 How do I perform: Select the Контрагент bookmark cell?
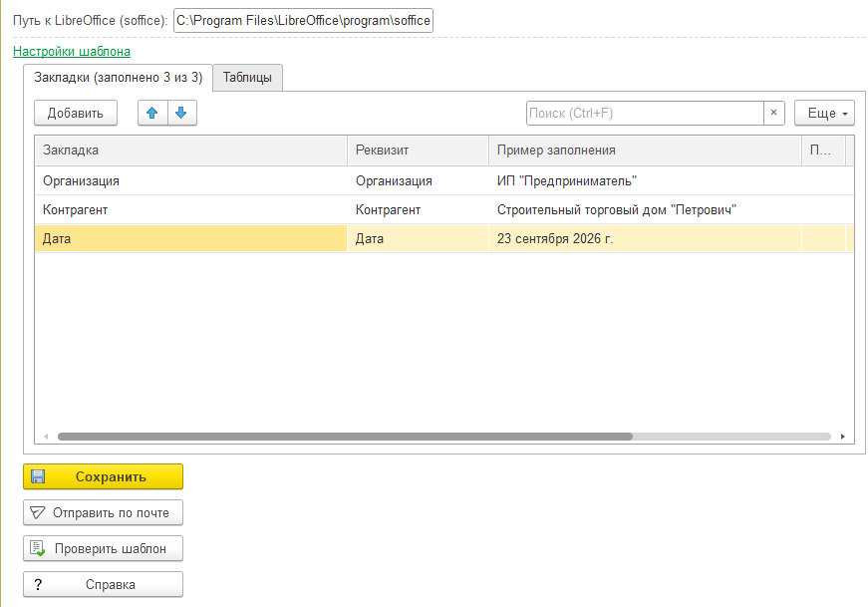coord(191,210)
